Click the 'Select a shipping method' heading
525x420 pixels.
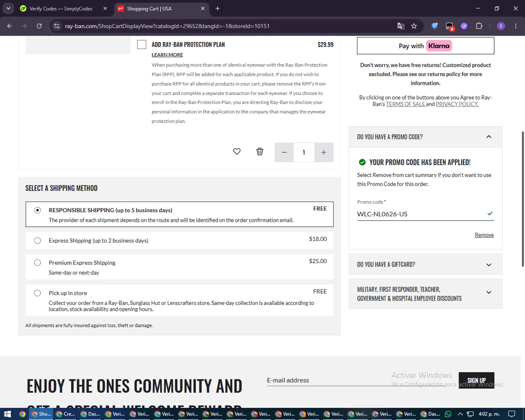click(x=62, y=188)
